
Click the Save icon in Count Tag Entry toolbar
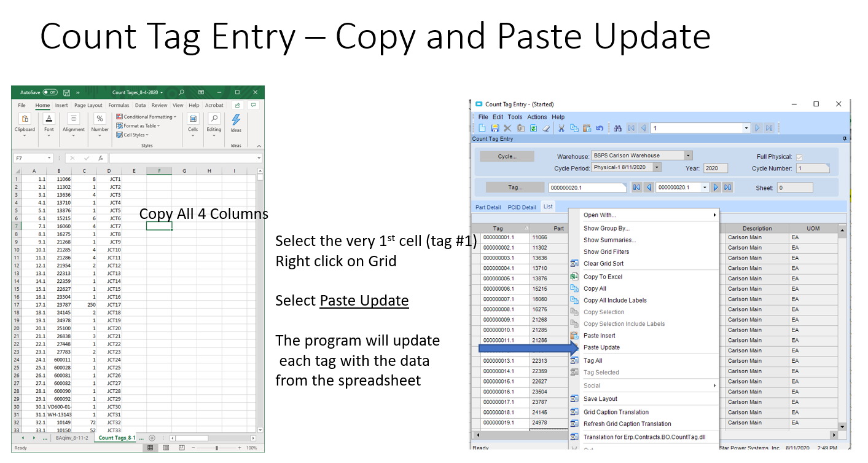495,128
